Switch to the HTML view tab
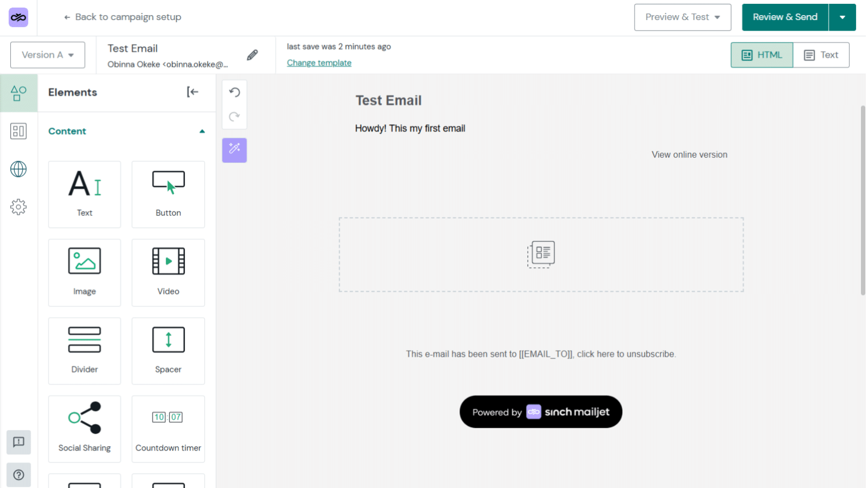The image size is (868, 488). [x=762, y=55]
